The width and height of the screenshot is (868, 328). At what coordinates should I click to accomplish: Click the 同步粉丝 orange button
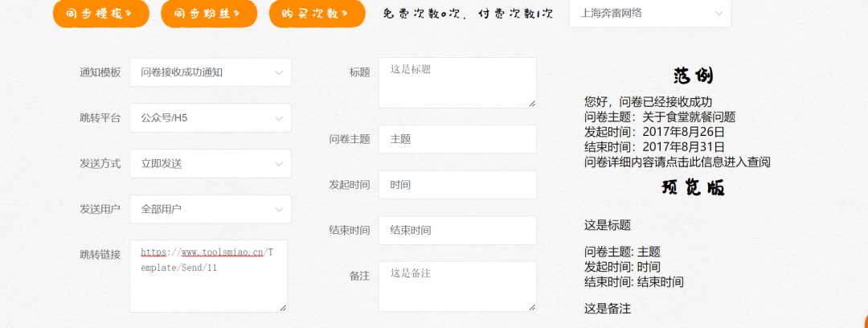coord(209,14)
